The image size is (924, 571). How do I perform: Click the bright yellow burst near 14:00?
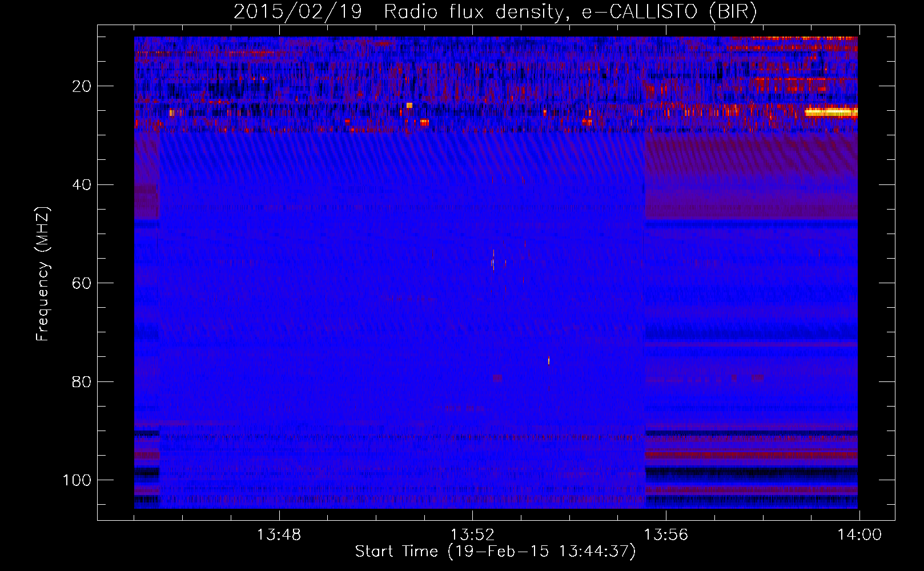[x=831, y=112]
